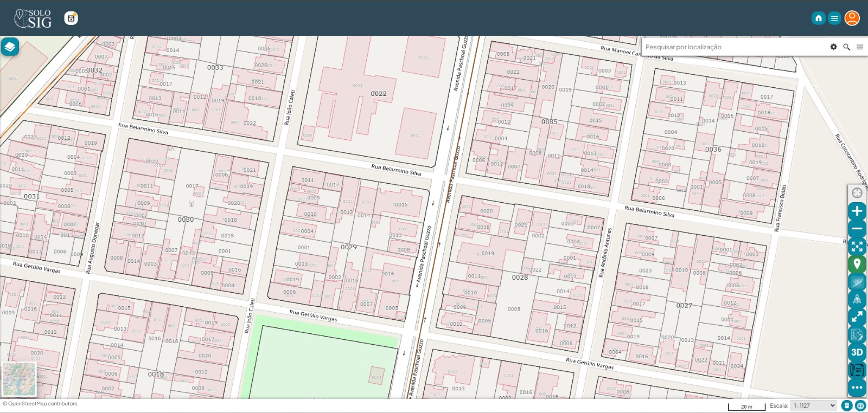868x413 pixels.
Task: Zoom in with the plus button
Action: click(x=857, y=211)
